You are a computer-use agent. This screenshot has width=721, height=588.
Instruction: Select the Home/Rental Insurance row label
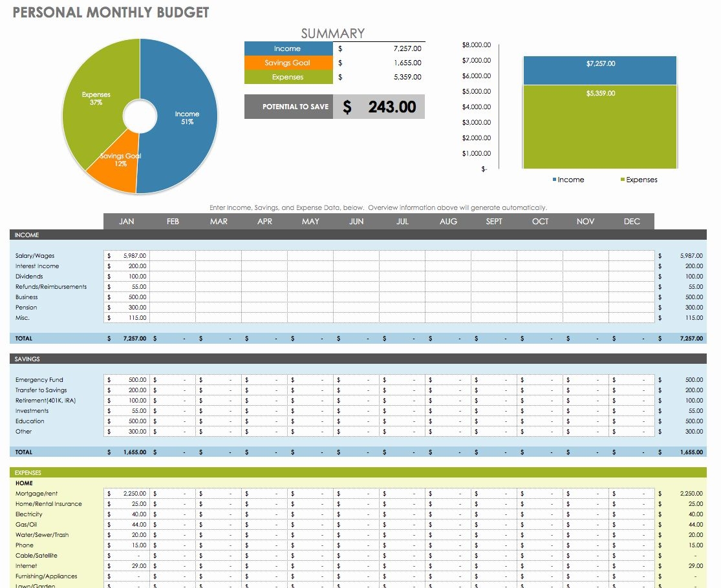(x=48, y=504)
